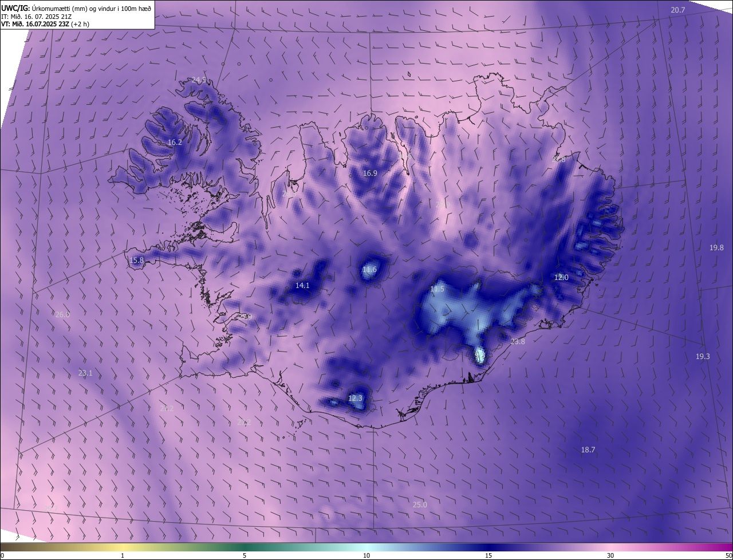Click the colorbar tick labeled 50
Viewport: 733px width, 560px height.
coord(728,555)
